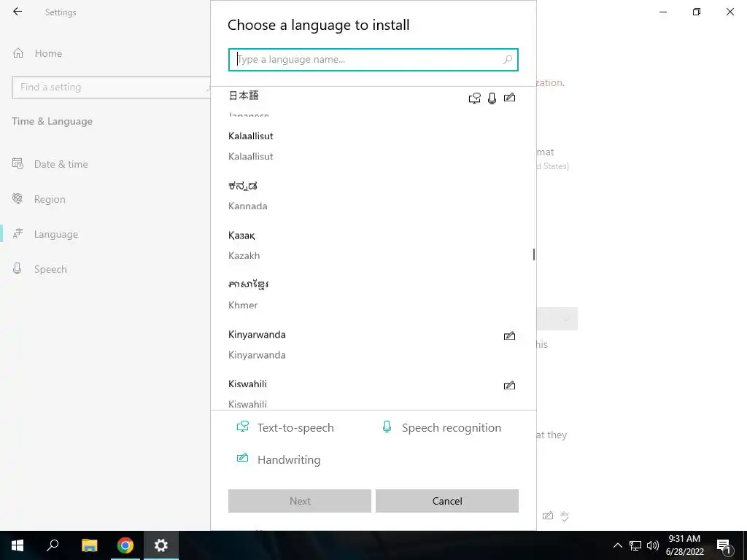Select Kazakh language

(373, 245)
